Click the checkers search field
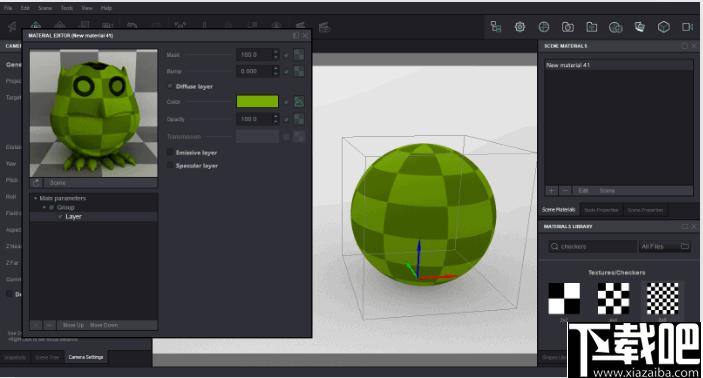The width and height of the screenshot is (703, 378). [592, 246]
